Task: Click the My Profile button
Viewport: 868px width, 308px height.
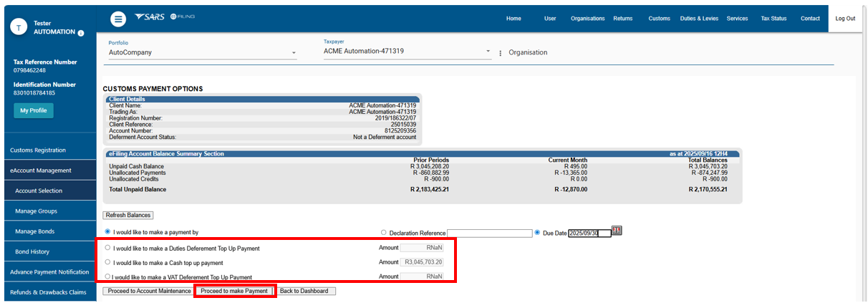Action: 33,110
